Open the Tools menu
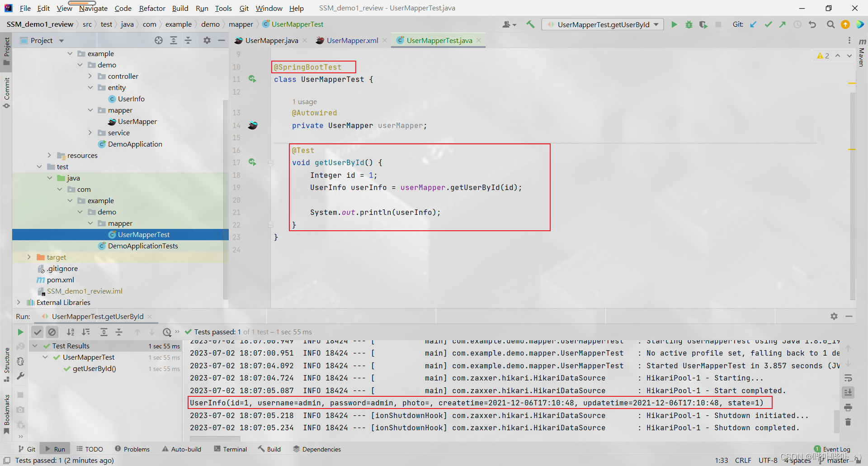Viewport: 868px width, 466px height. 223,8
